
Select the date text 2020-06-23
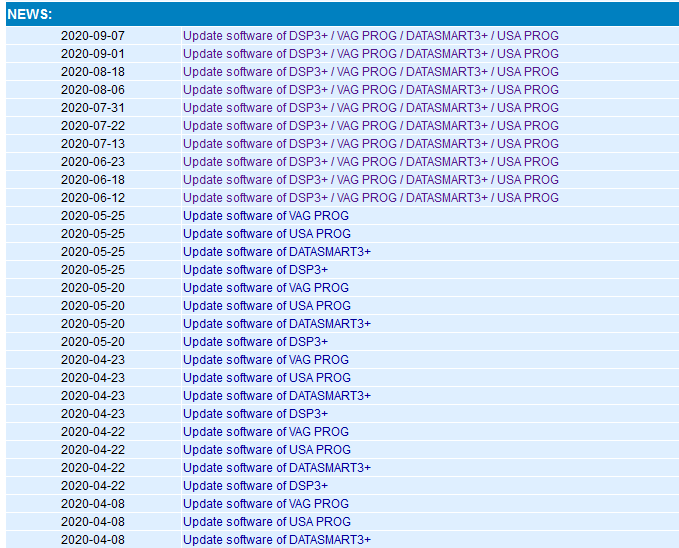[x=93, y=162]
